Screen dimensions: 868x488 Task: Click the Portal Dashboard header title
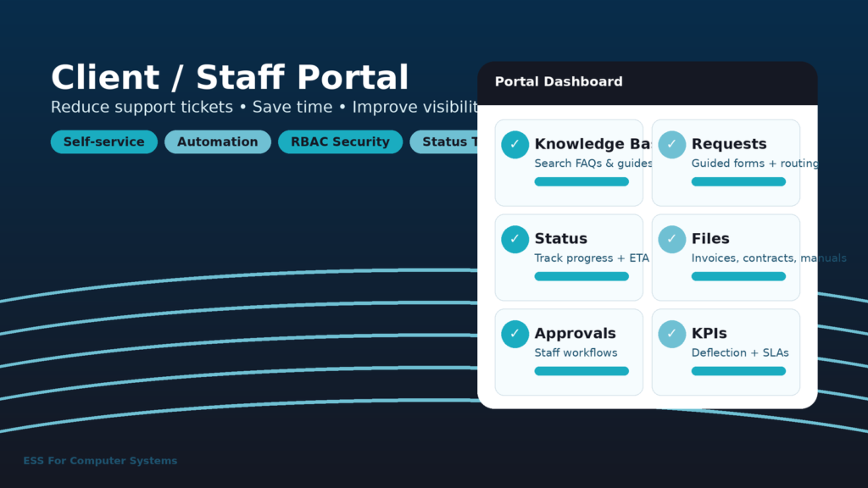(559, 82)
